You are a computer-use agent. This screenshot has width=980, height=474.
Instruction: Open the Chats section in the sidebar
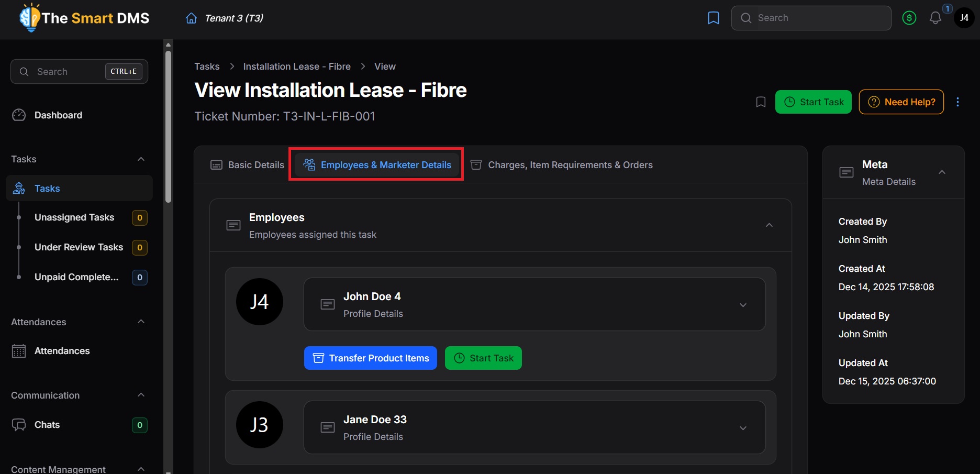click(47, 425)
